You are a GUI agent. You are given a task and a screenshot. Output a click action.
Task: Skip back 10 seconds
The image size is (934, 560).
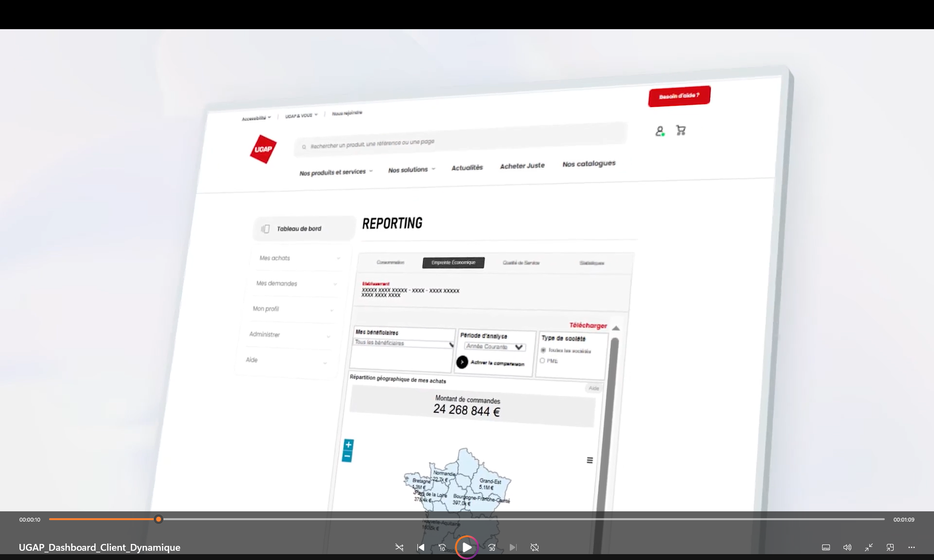tap(442, 547)
